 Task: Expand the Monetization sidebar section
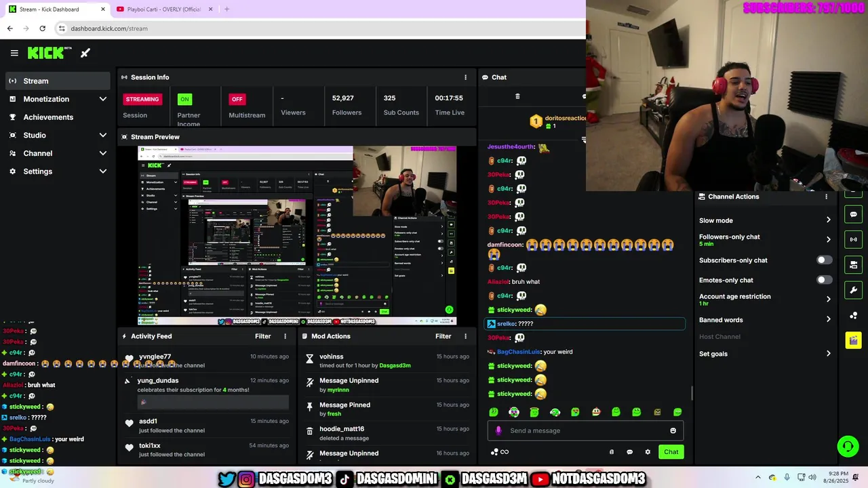click(58, 99)
